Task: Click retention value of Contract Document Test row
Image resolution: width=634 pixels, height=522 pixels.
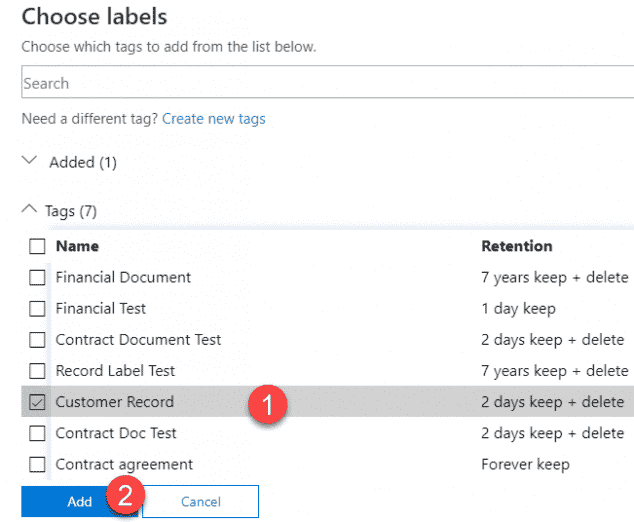Action: point(553,340)
